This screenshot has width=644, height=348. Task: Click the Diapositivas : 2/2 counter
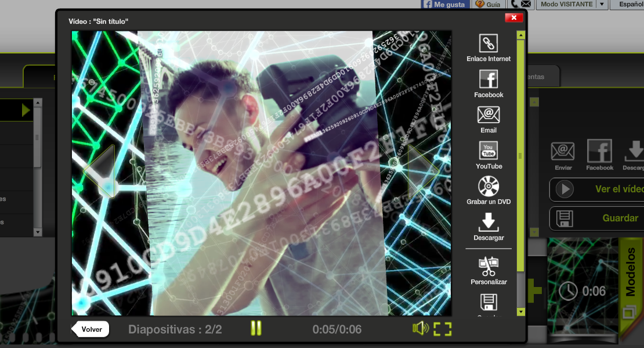175,329
